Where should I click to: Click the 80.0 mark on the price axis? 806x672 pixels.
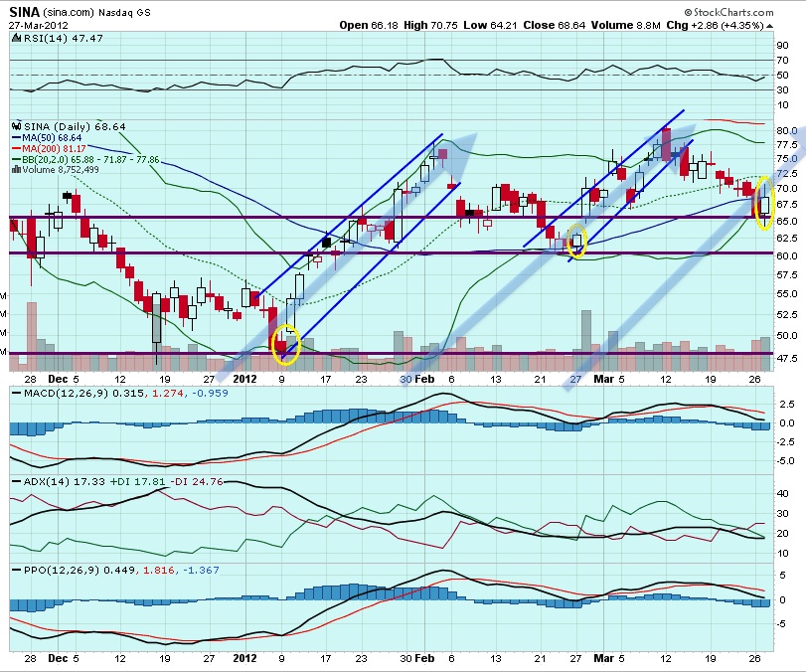(786, 130)
